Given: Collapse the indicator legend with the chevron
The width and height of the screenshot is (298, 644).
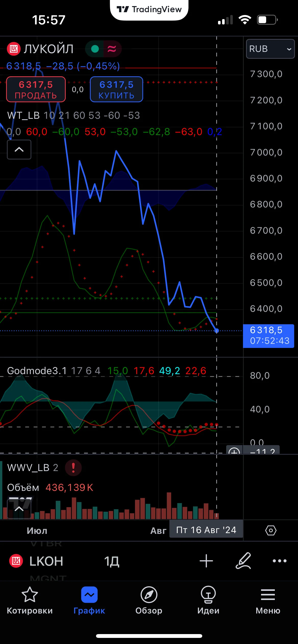Looking at the screenshot, I should coord(19,150).
